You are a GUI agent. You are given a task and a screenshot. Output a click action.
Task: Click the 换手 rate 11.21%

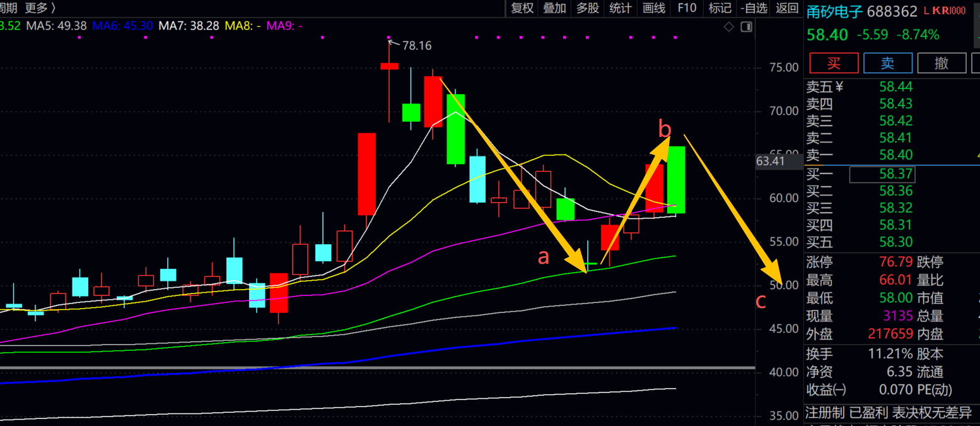890,354
